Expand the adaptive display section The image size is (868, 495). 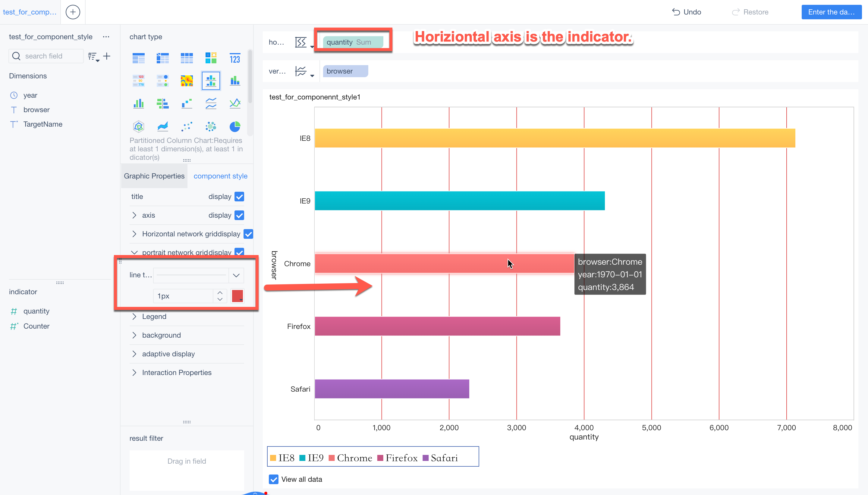[x=134, y=354]
